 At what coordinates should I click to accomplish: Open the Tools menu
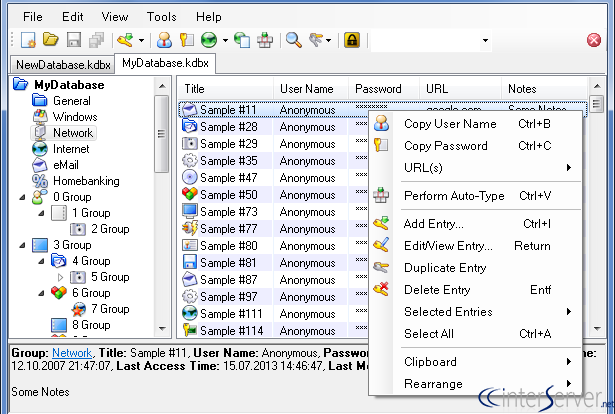162,17
